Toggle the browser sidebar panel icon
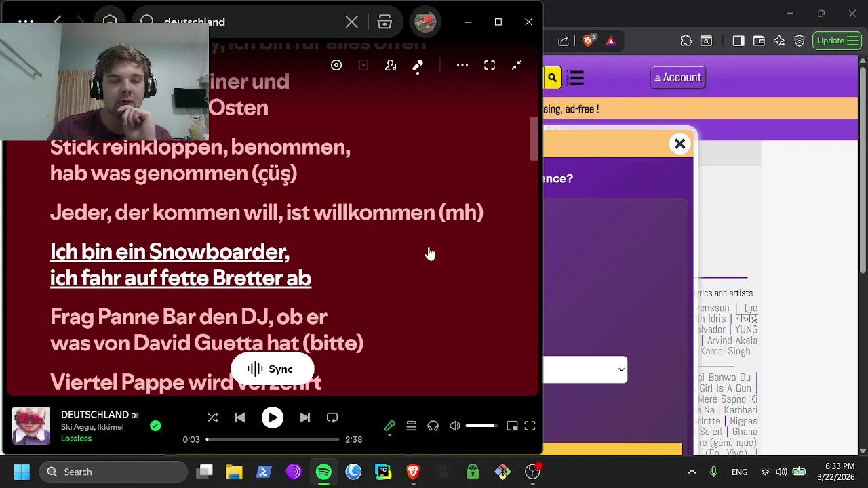The height and width of the screenshot is (488, 868). 738,41
